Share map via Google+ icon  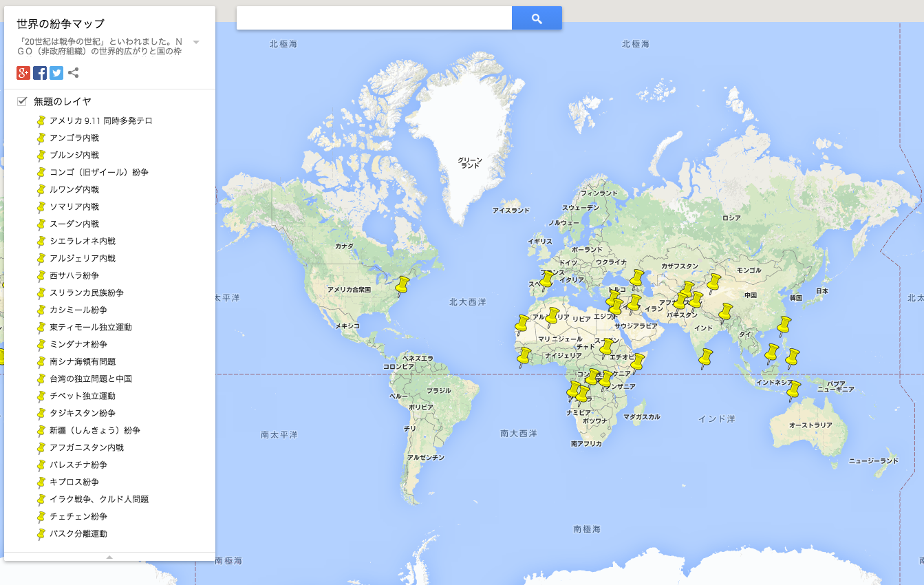(x=23, y=73)
